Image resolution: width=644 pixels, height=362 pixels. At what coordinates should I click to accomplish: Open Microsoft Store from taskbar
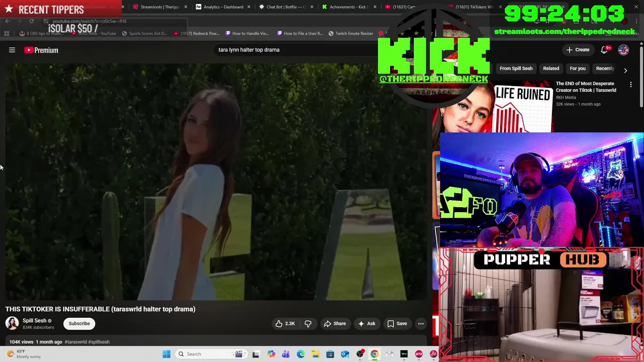[330, 354]
